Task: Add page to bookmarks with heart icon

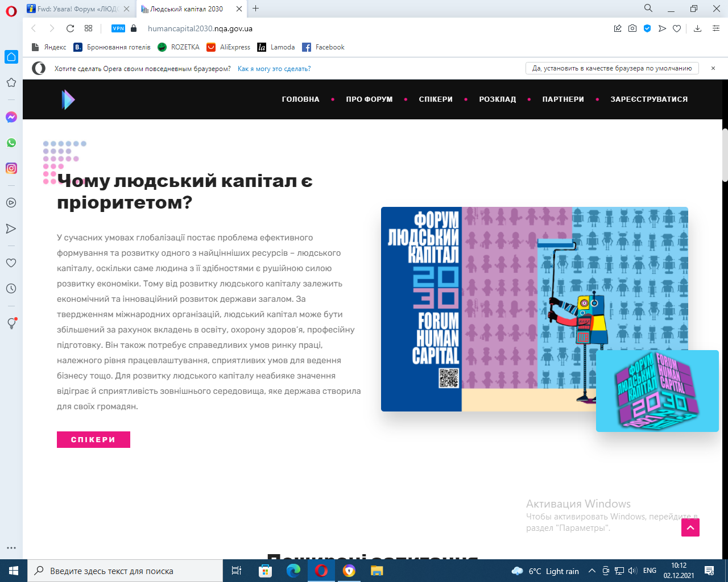Action: [677, 28]
